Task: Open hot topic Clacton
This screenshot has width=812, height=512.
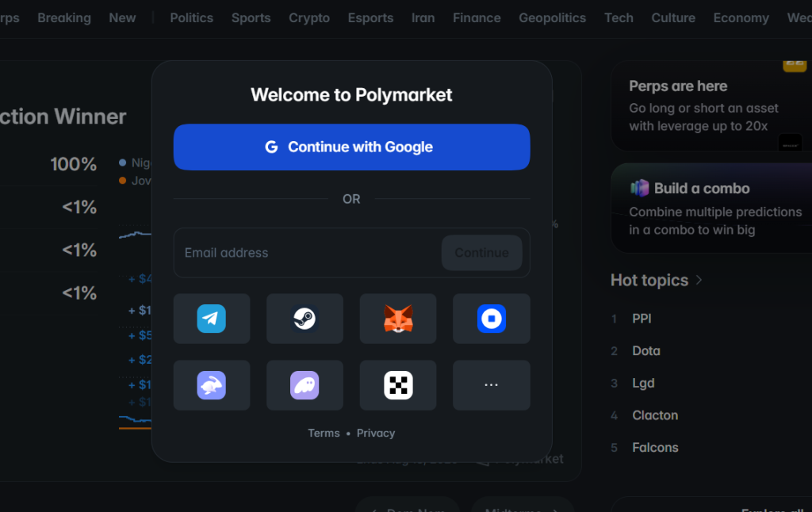Action: [x=655, y=415]
